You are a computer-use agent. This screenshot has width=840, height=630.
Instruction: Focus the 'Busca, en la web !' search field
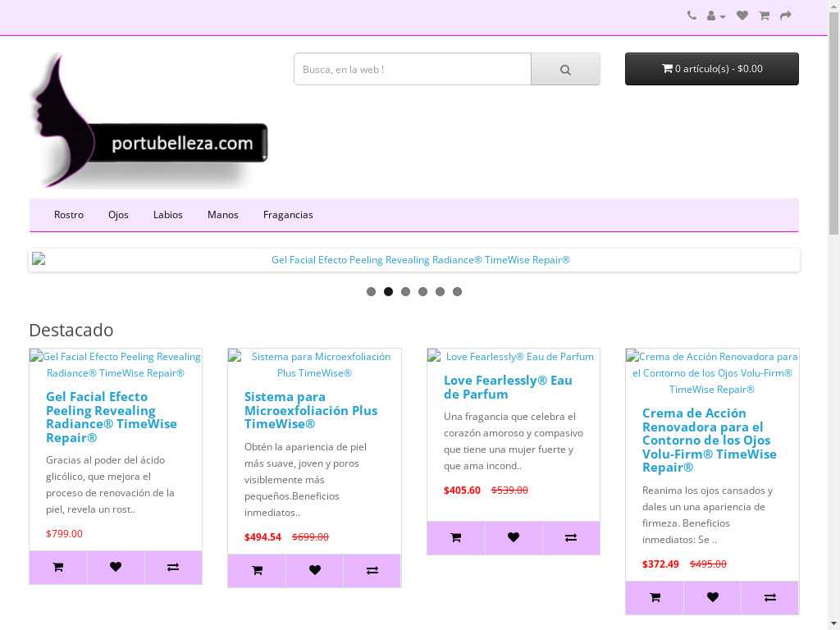coord(413,69)
